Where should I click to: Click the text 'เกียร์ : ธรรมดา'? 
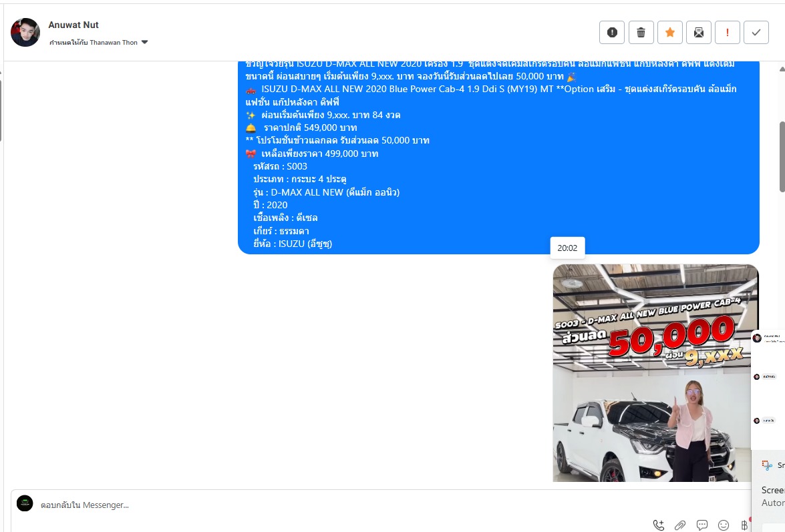(281, 231)
